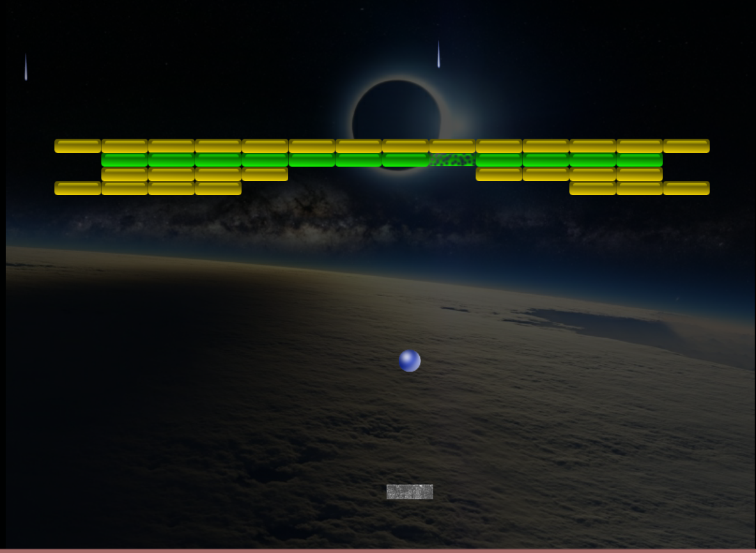The height and width of the screenshot is (553, 756).
Task: Click yellow brick directly above the crumbling brick
Action: pos(452,146)
